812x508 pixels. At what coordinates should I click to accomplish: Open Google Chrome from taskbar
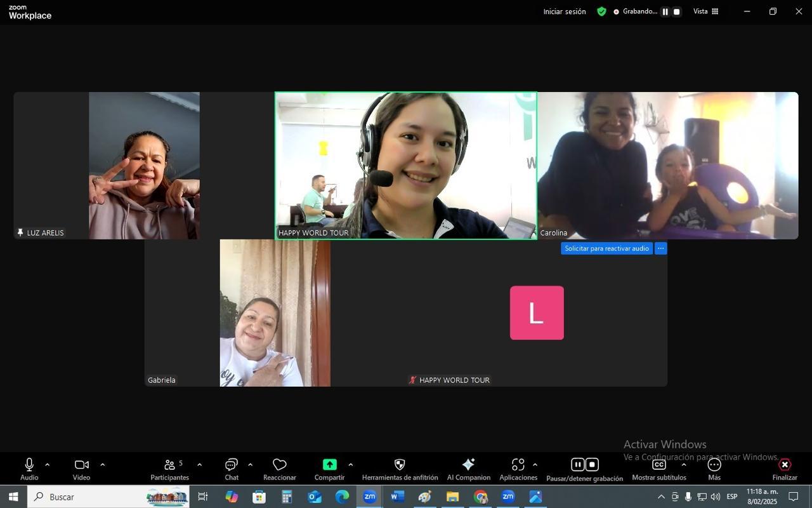click(x=480, y=497)
